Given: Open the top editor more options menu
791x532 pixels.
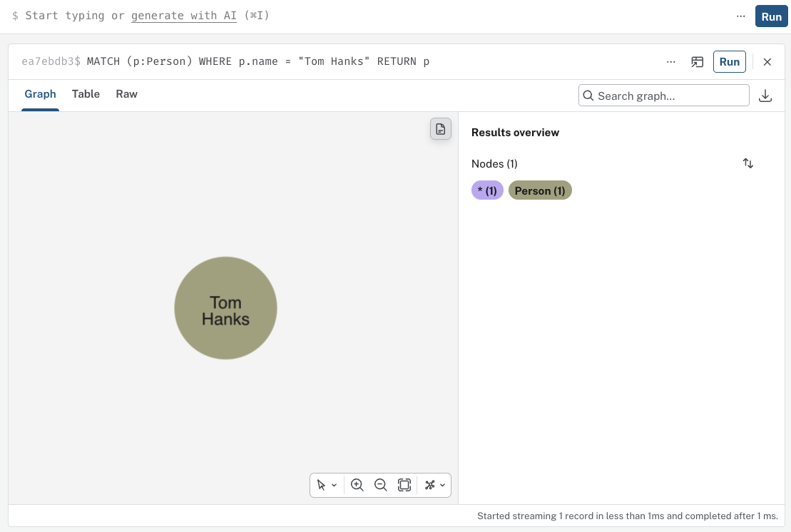Looking at the screenshot, I should [x=740, y=16].
